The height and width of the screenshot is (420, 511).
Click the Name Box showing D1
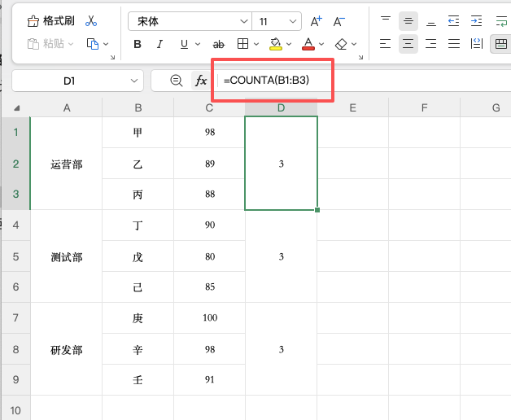click(x=69, y=81)
